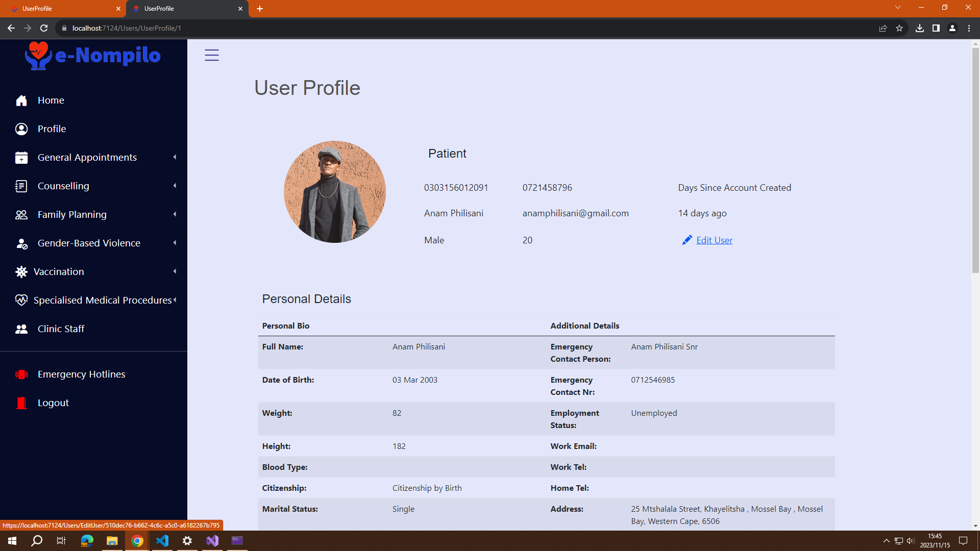Close the active UserProfile tab
Viewport: 980px width, 551px height.
tap(240, 9)
